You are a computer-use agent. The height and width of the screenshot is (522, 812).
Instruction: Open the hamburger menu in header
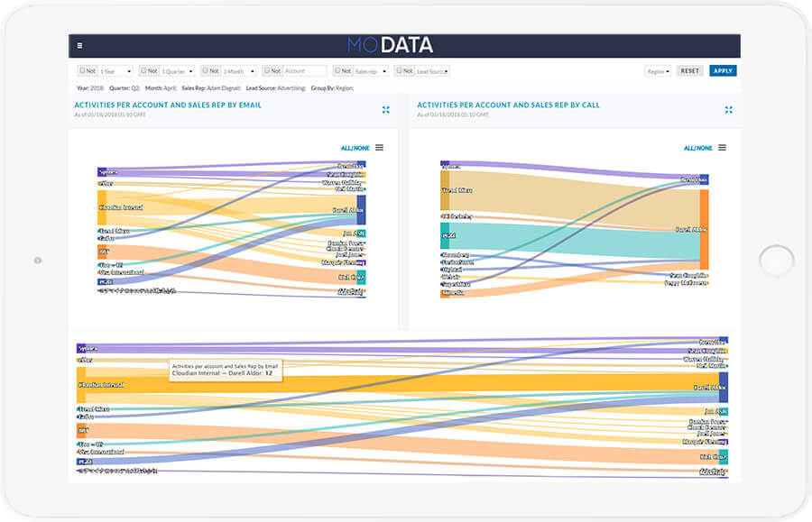point(80,45)
